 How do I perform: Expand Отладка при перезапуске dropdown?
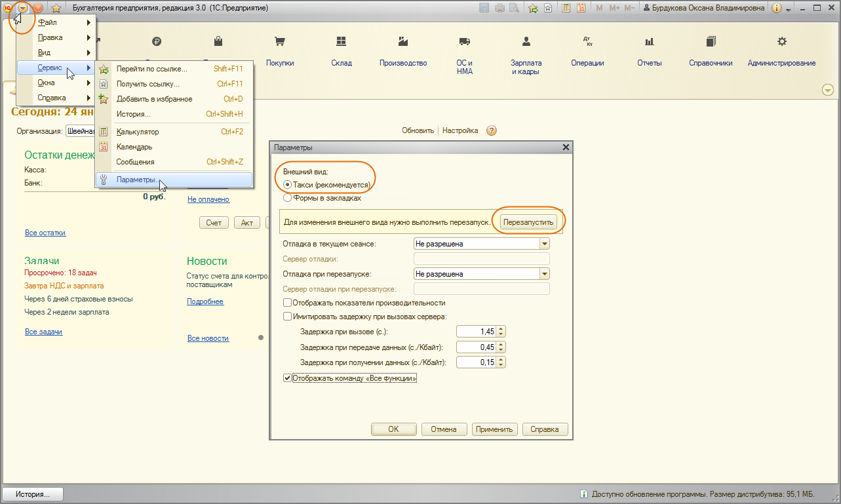tap(544, 274)
